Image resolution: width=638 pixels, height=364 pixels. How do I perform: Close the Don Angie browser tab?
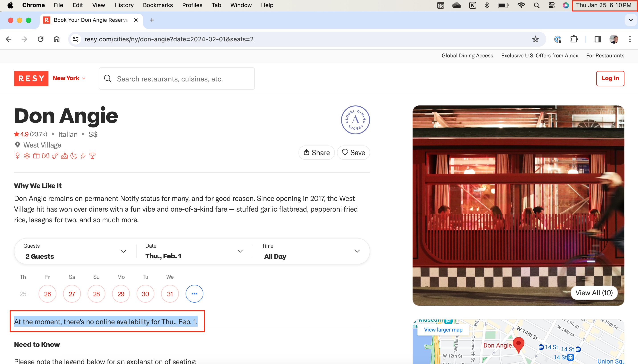tap(136, 20)
